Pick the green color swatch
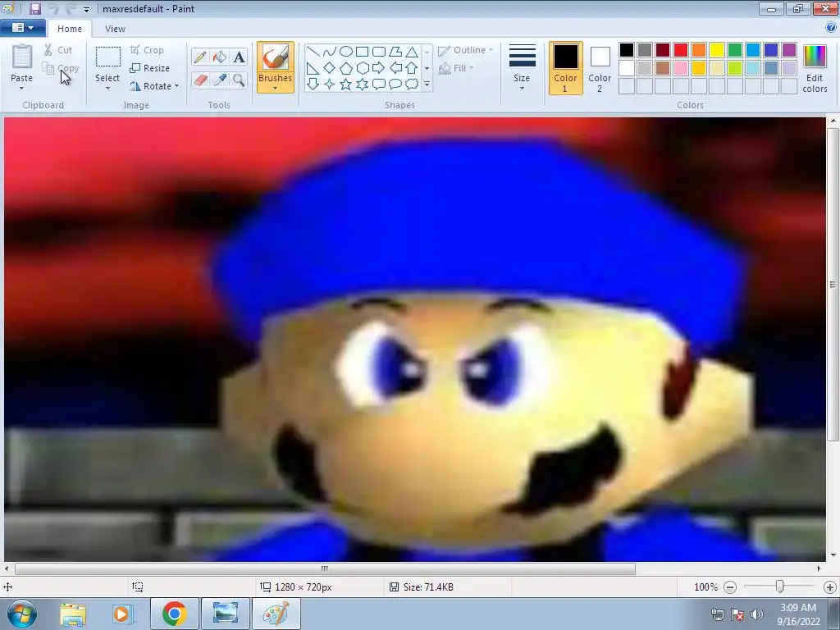Viewport: 840px width, 630px height. 735,50
